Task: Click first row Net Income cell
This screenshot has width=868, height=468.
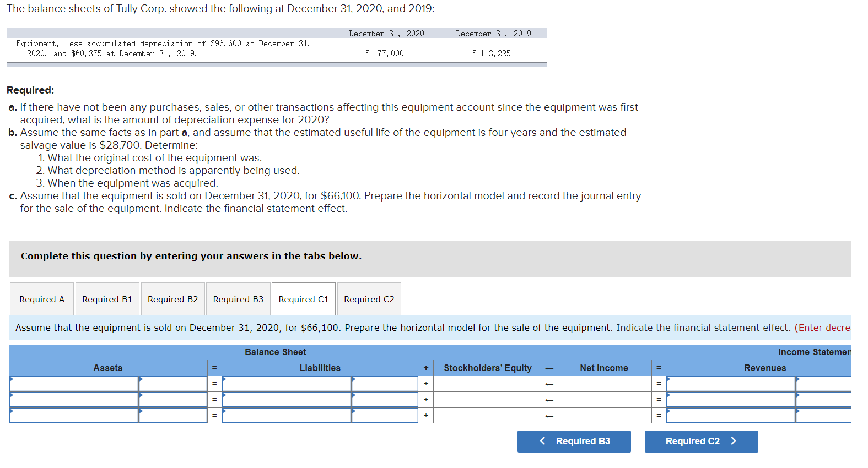Action: [604, 384]
